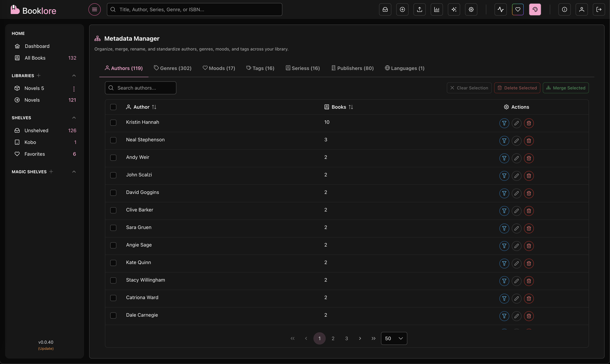Screen dimensions: 610x364
Task: Click the activity pulse icon
Action: click(x=500, y=9)
